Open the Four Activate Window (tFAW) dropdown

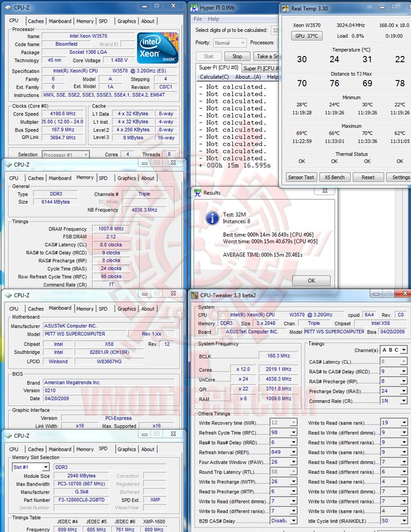293,462
